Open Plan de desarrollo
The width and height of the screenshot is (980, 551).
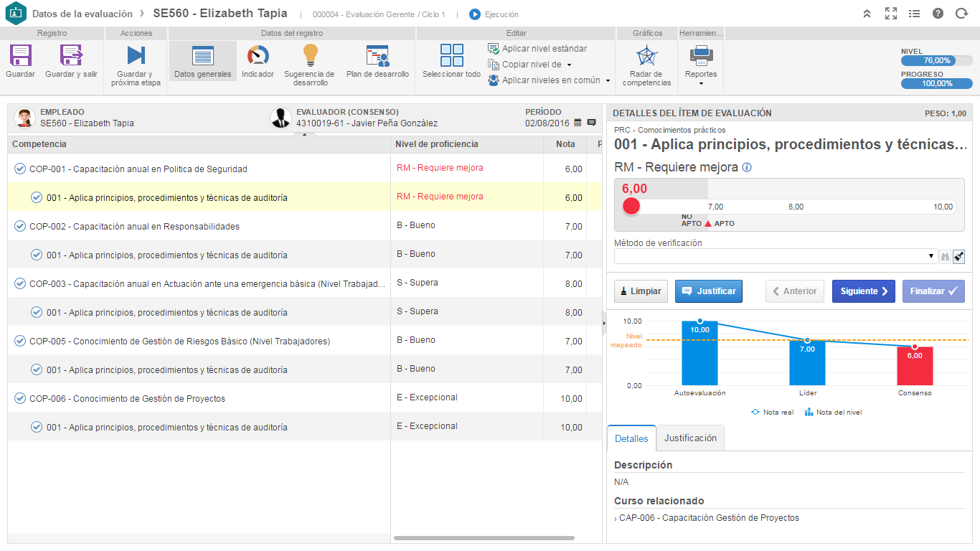coord(377,56)
